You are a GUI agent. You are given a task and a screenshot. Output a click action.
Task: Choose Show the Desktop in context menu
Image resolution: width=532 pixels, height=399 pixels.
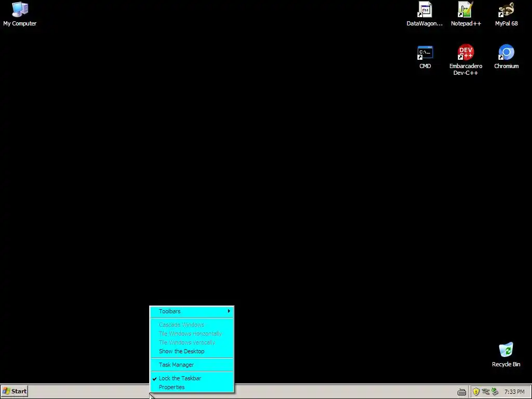(x=192, y=351)
